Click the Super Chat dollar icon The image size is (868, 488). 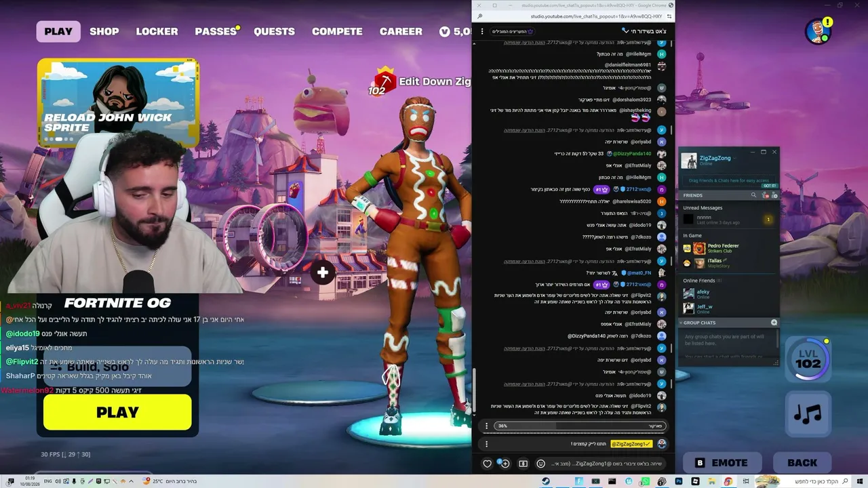(523, 464)
